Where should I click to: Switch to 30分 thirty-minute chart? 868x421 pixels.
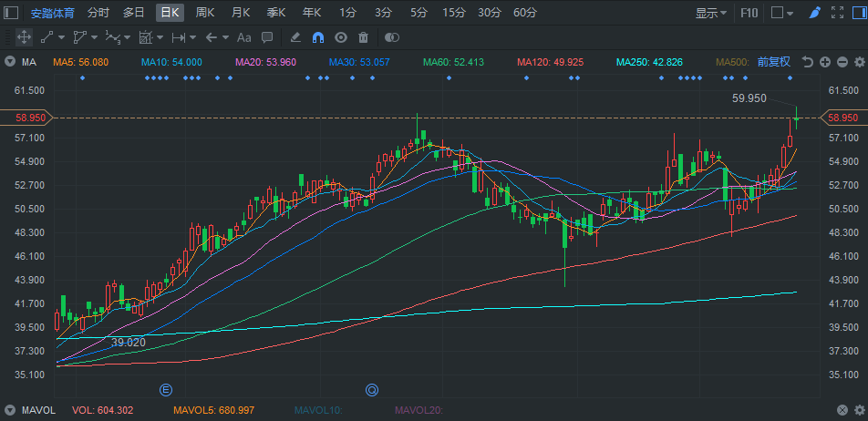490,13
